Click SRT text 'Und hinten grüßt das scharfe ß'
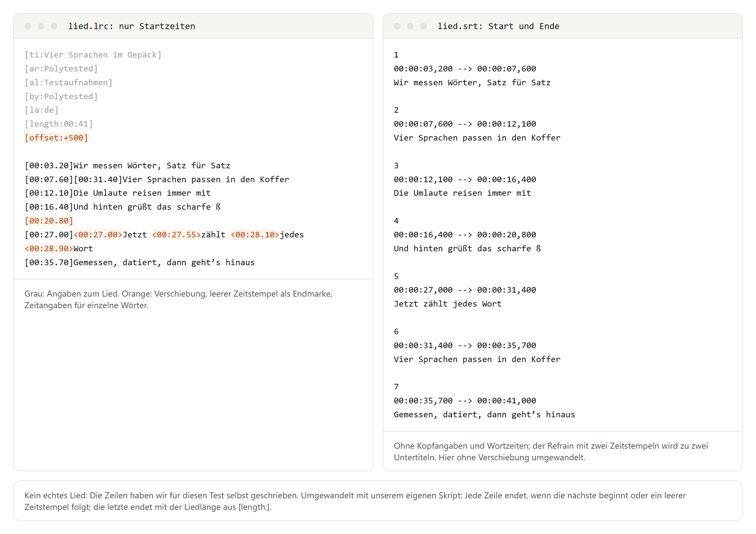 pyautogui.click(x=468, y=249)
